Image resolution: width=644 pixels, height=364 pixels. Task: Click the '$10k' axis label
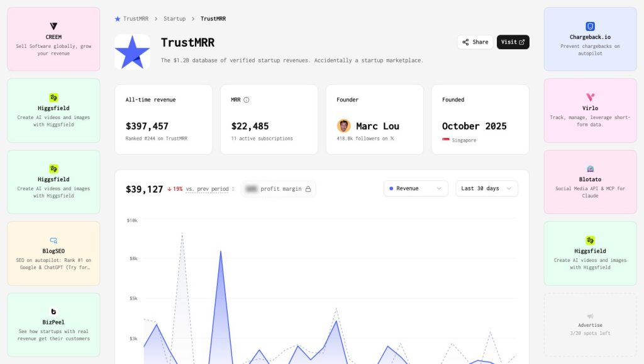pyautogui.click(x=132, y=220)
